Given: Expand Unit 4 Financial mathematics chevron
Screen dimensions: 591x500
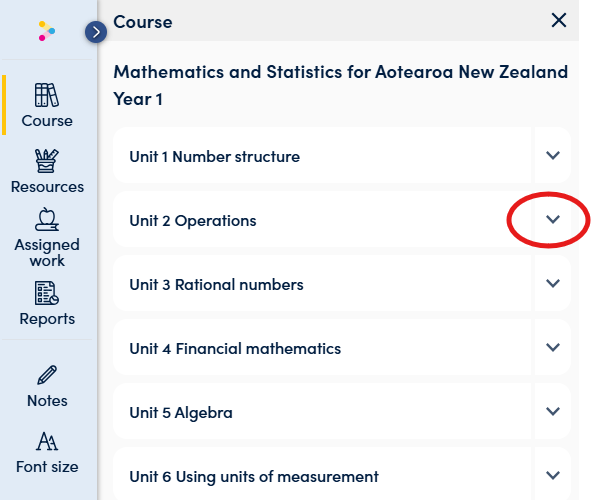Looking at the screenshot, I should pos(553,347).
